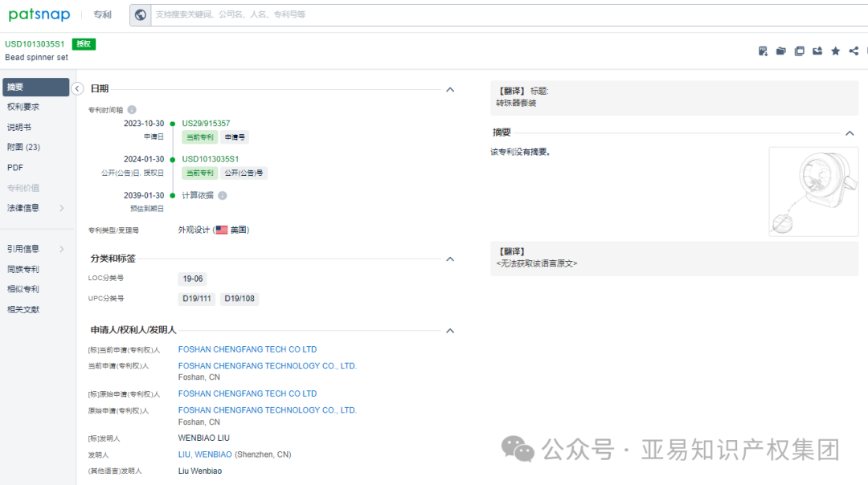Collapse the 日期 section
This screenshot has width=868, height=485.
click(450, 90)
